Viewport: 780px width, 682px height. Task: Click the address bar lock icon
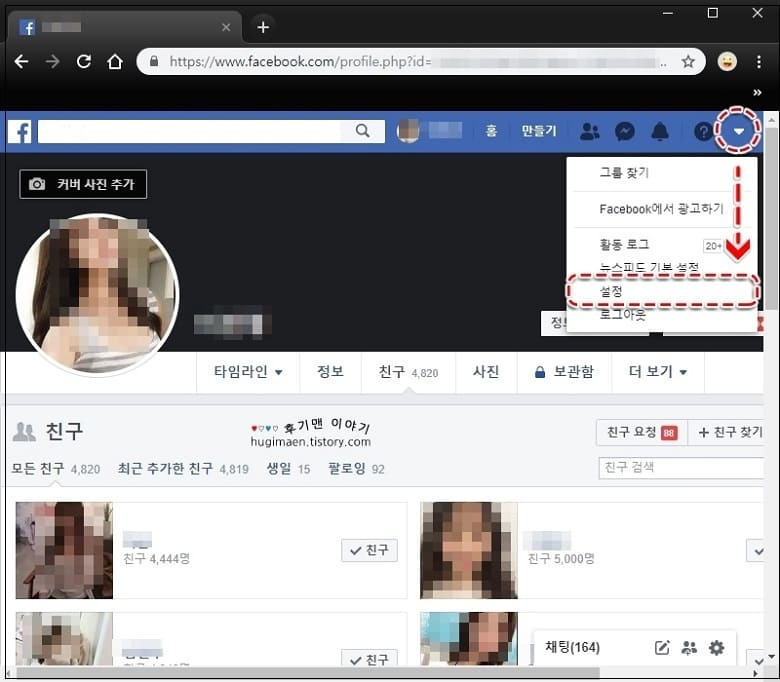154,61
